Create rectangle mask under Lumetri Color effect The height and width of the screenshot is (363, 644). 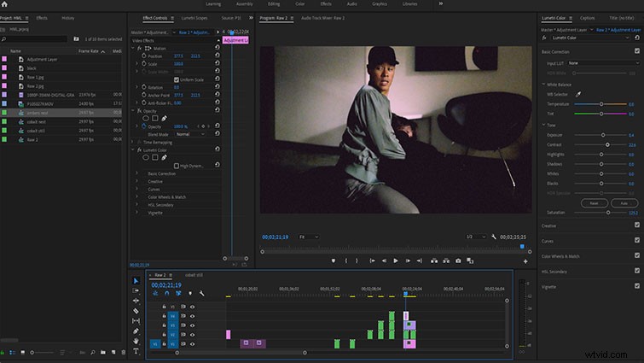(x=155, y=157)
